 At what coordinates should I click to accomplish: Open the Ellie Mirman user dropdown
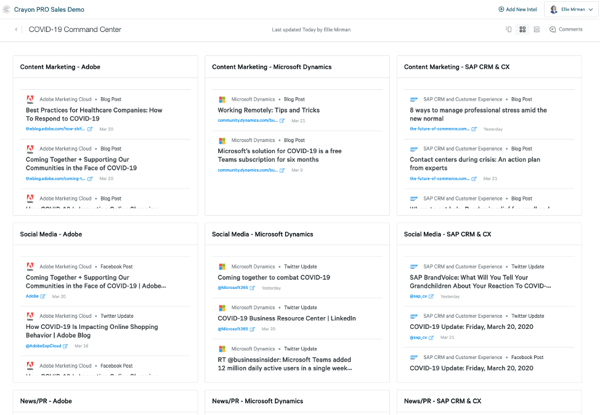590,9
